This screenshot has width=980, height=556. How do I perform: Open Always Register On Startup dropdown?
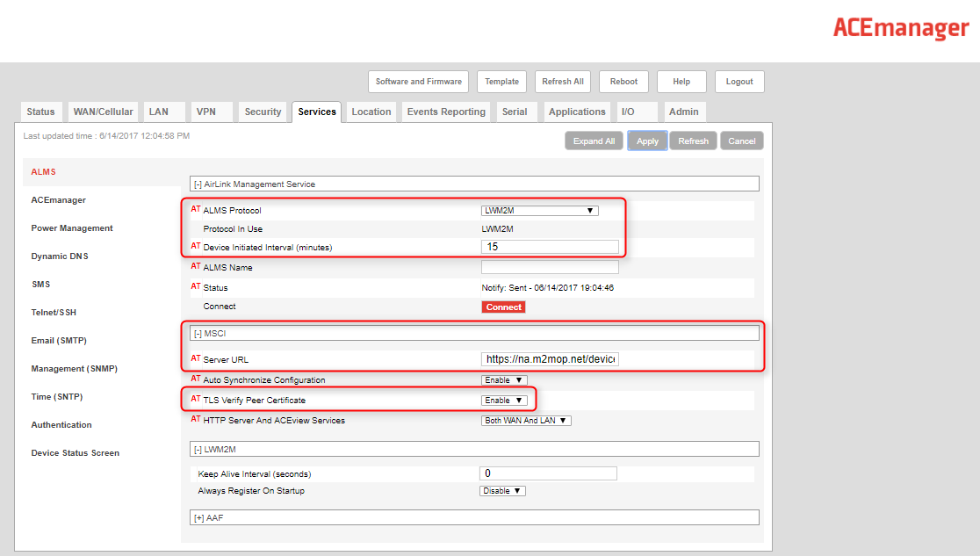click(x=502, y=491)
